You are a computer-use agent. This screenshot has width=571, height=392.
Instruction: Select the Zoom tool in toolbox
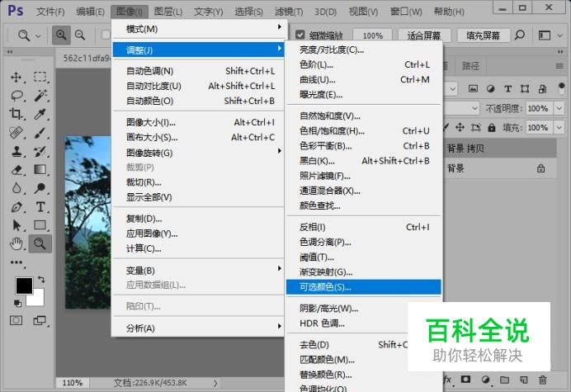[x=40, y=243]
